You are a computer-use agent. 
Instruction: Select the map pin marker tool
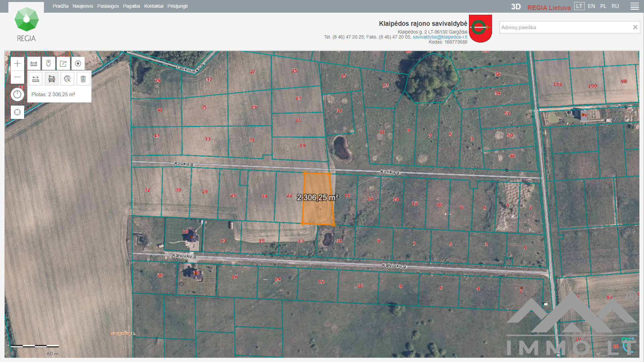[x=49, y=63]
